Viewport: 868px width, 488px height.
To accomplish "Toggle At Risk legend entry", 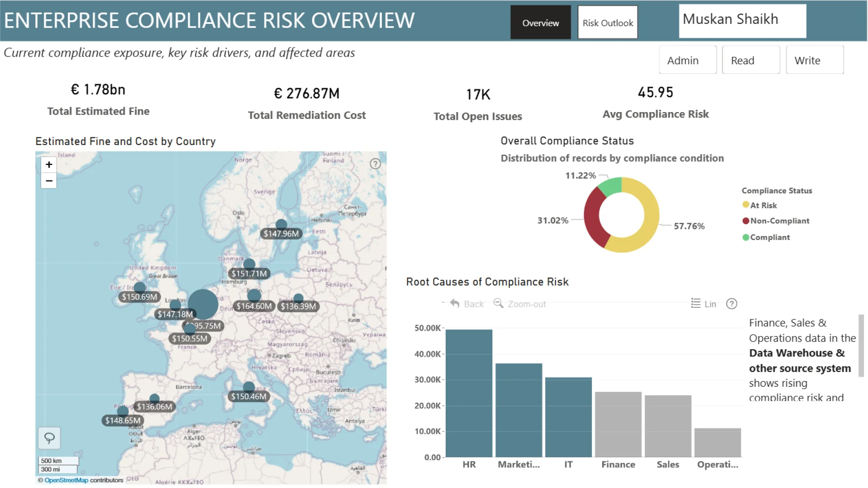I will coord(764,205).
